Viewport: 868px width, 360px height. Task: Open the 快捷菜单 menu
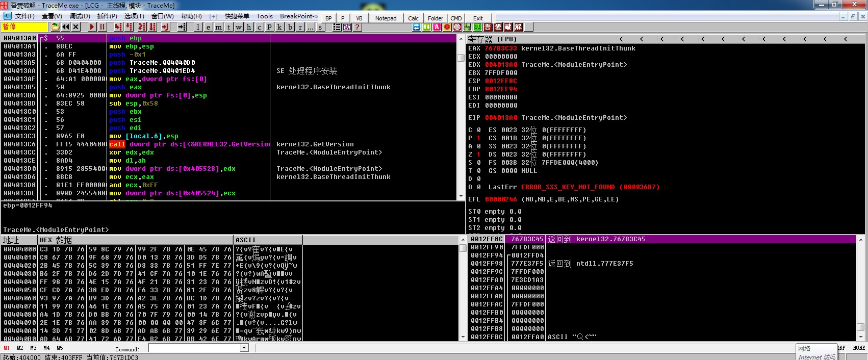coord(237,16)
